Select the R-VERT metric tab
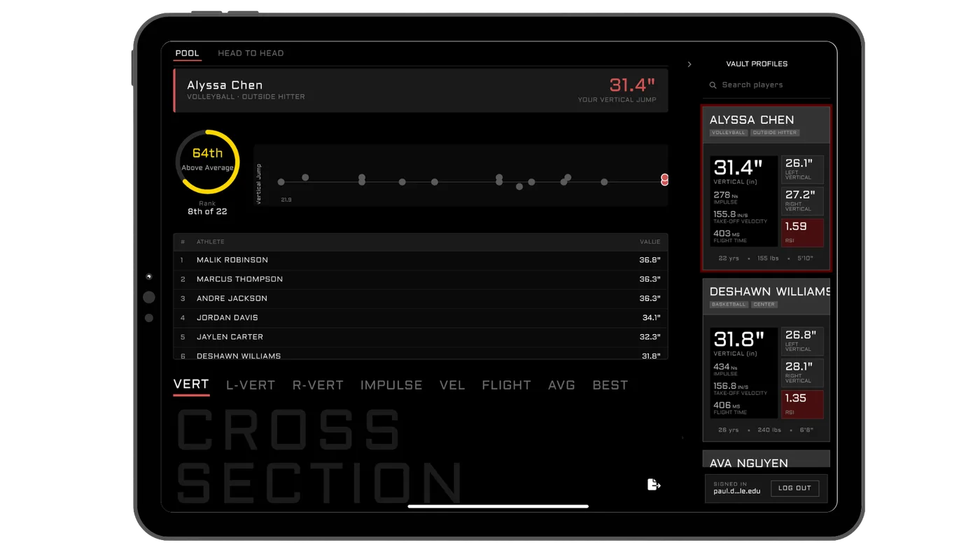 click(318, 385)
